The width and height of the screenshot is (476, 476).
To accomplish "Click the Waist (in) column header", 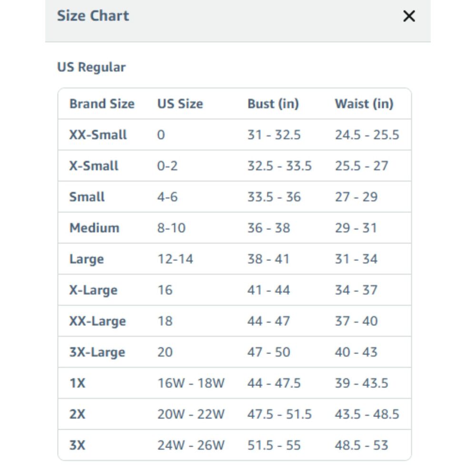I will (x=364, y=103).
